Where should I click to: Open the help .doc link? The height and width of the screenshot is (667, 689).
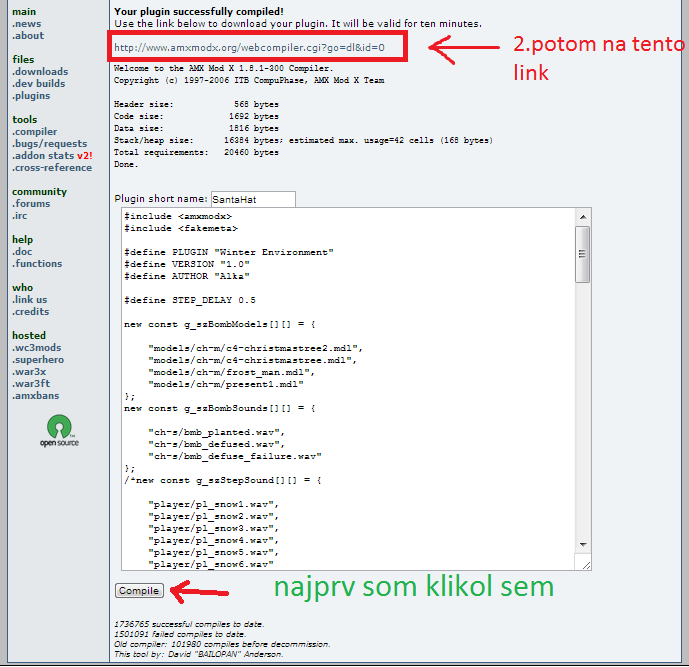pos(22,252)
